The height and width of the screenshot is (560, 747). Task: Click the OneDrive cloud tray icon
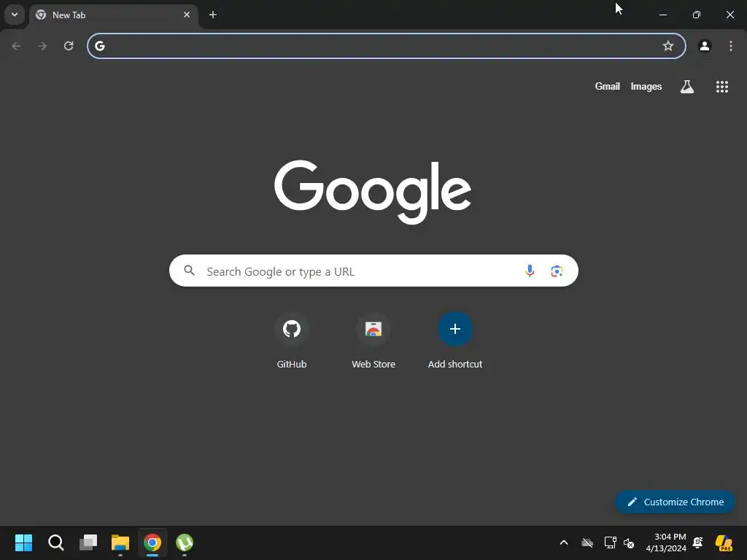(587, 542)
